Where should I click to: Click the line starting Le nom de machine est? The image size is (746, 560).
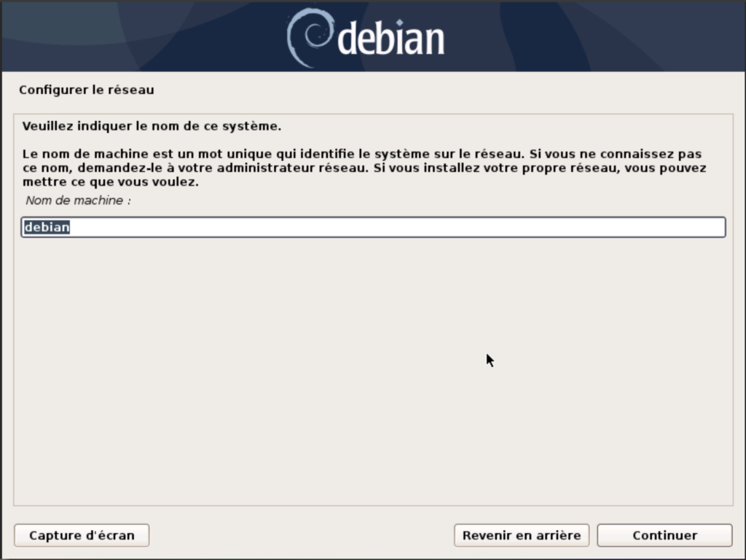pos(362,154)
